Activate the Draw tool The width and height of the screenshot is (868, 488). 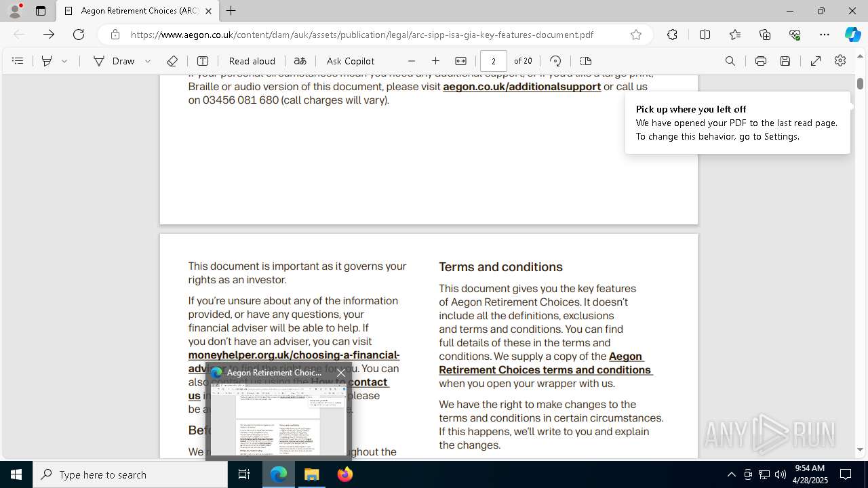[x=114, y=61]
